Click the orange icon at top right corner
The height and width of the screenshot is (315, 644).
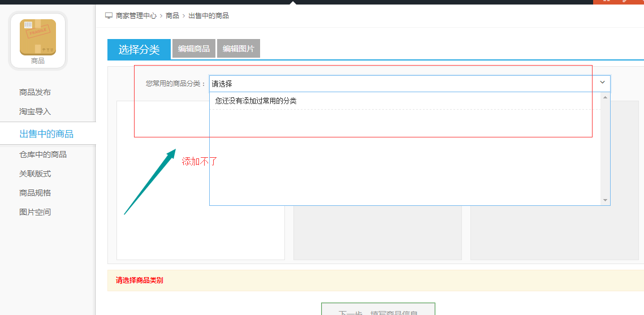(619, 2)
